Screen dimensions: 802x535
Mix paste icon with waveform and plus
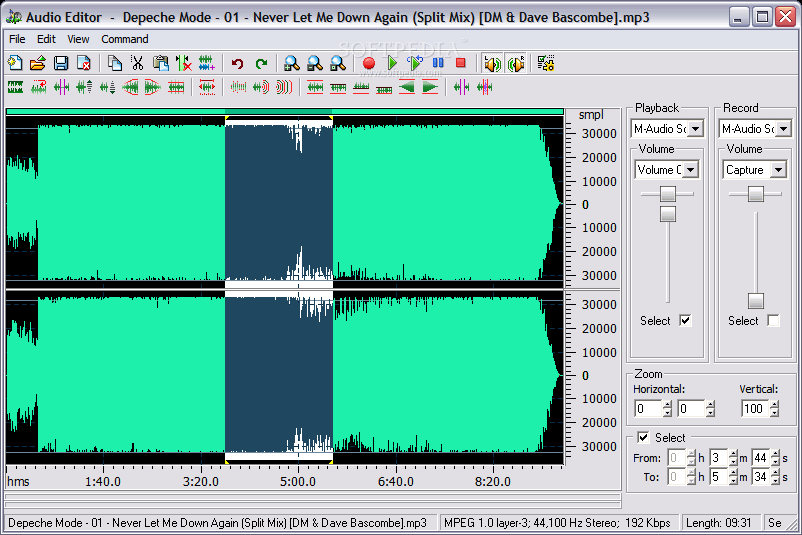click(207, 63)
